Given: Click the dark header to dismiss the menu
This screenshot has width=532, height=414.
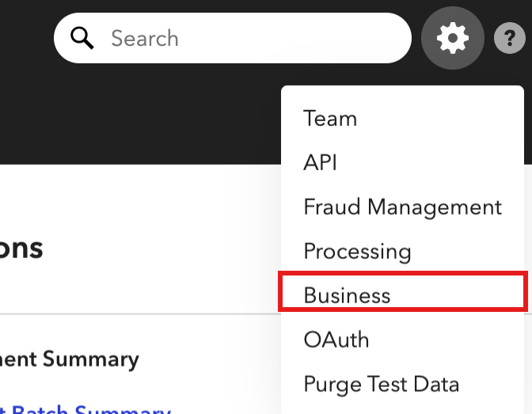Looking at the screenshot, I should tap(135, 119).
